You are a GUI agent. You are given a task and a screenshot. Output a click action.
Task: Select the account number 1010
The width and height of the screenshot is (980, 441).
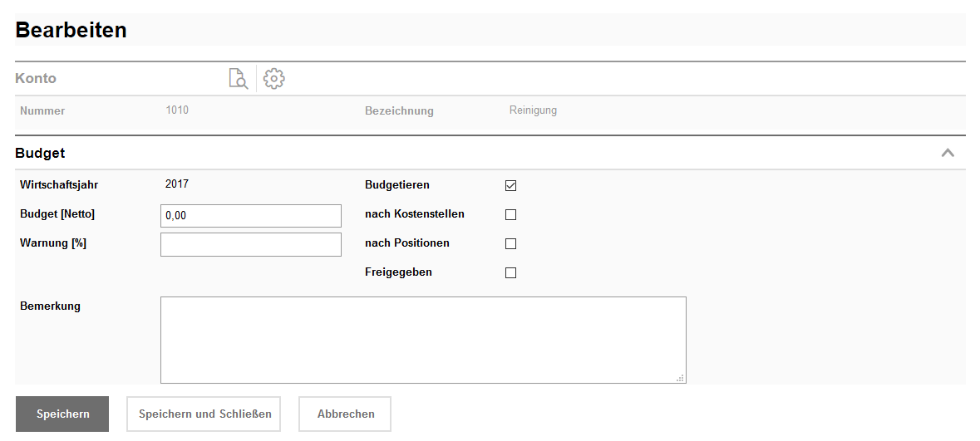click(177, 110)
